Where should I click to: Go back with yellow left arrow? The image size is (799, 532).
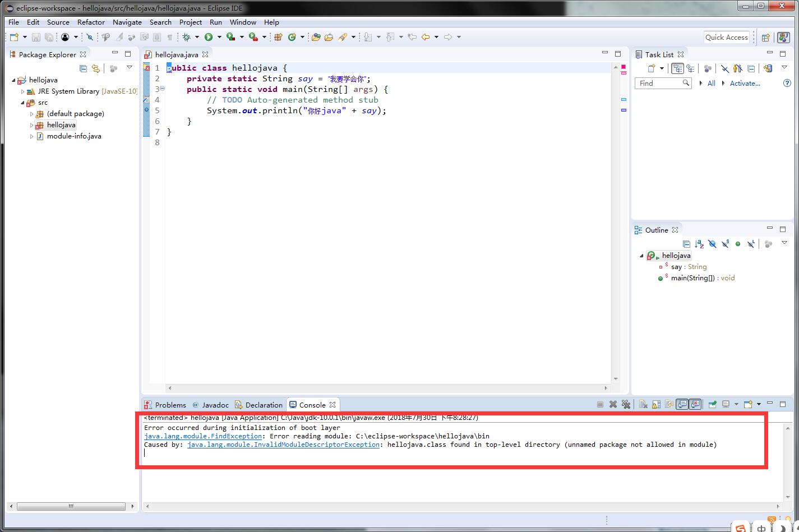pyautogui.click(x=426, y=37)
